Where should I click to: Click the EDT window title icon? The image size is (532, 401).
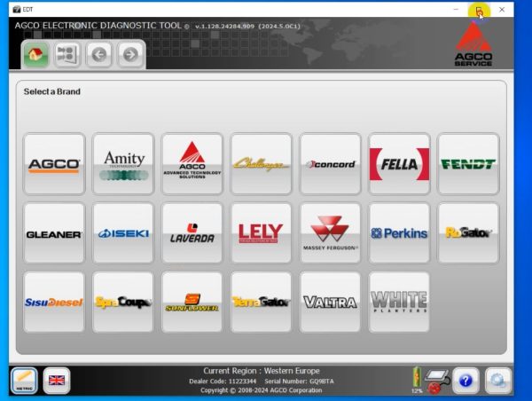[x=17, y=10]
